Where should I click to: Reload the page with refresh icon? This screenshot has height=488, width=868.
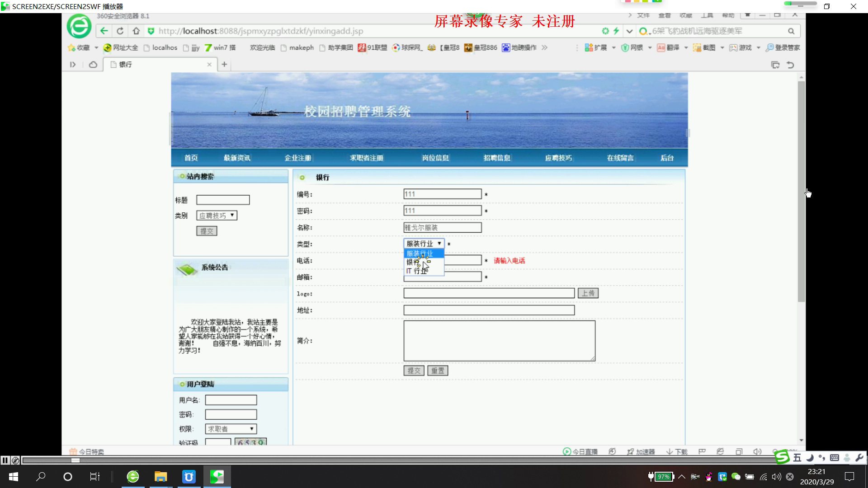120,31
